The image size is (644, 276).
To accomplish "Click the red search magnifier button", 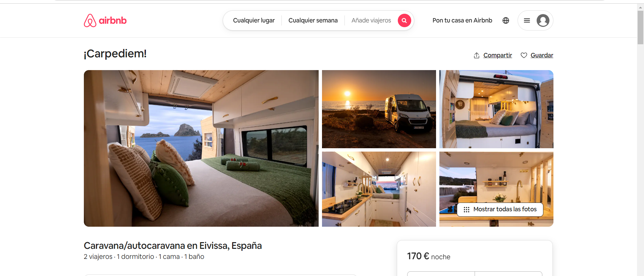I will click(x=404, y=20).
